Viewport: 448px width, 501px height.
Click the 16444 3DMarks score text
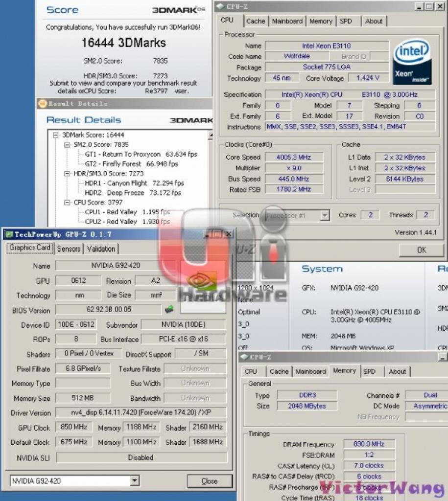tap(124, 43)
